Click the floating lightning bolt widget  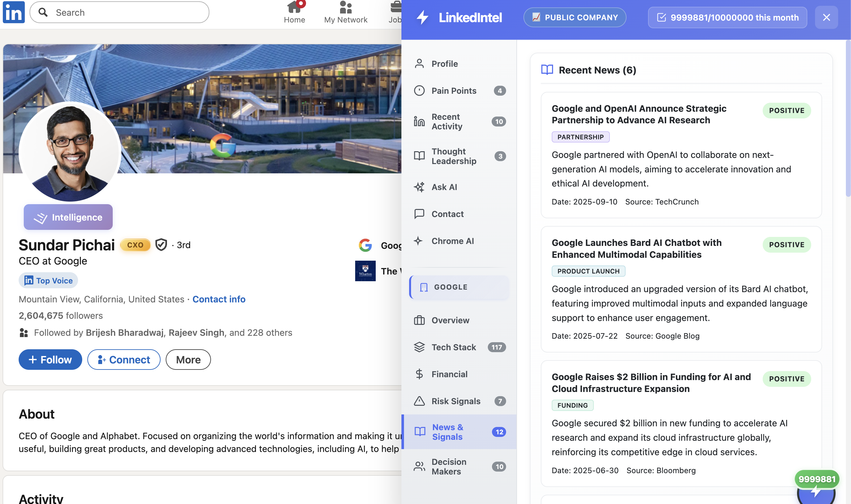(x=816, y=492)
